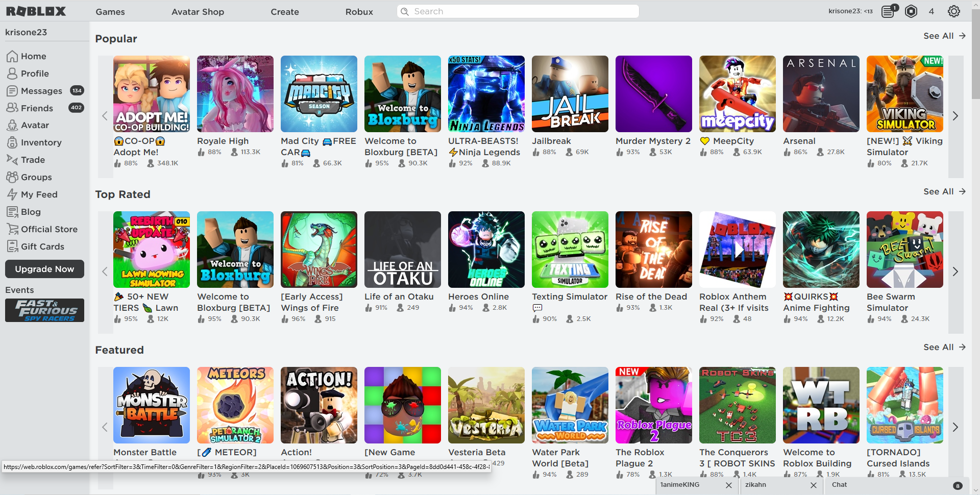Open the Avatar editor from the sidebar

[x=28, y=125]
